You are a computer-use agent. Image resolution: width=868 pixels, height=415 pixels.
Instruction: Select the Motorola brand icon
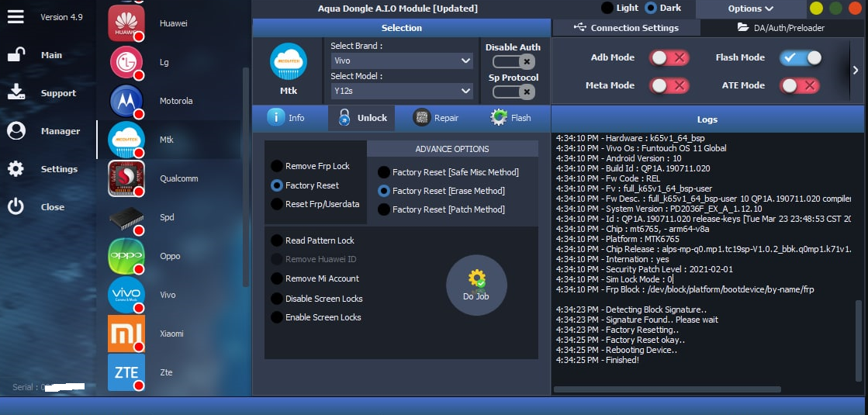pos(126,101)
